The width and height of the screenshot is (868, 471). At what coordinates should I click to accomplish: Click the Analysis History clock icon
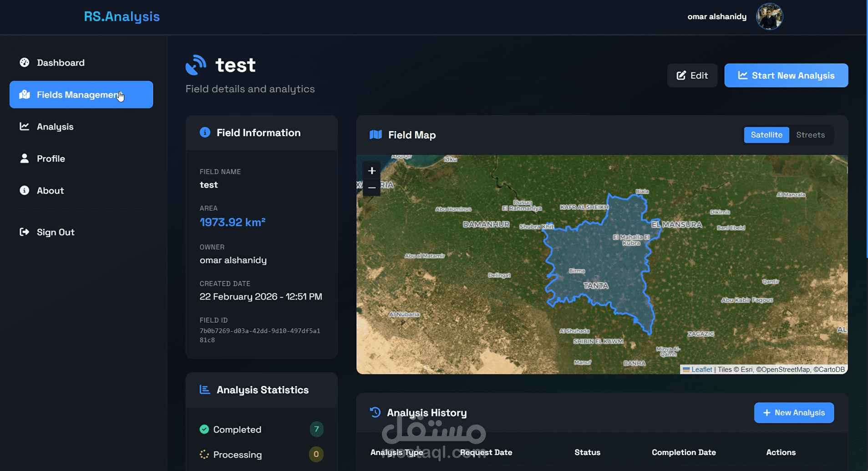[375, 412]
